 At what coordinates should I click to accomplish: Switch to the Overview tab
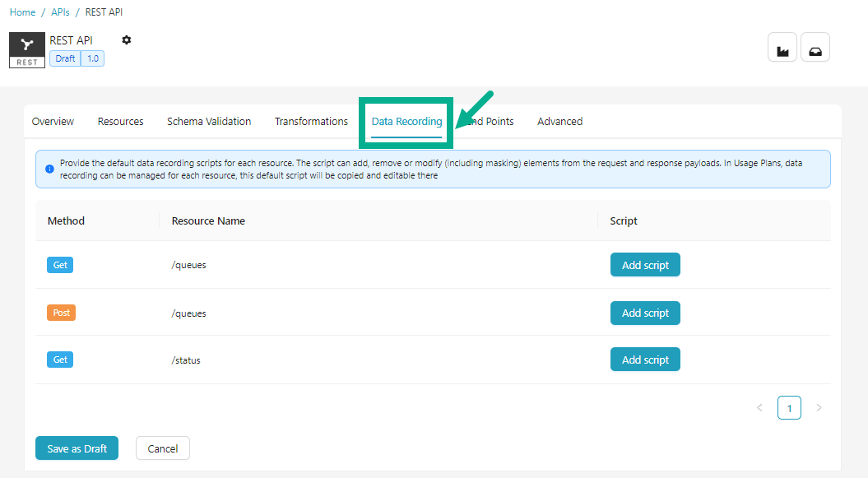click(x=53, y=122)
